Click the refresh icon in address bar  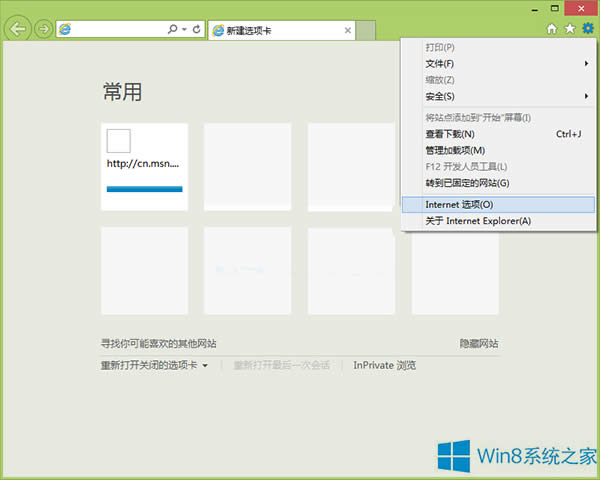(x=196, y=30)
